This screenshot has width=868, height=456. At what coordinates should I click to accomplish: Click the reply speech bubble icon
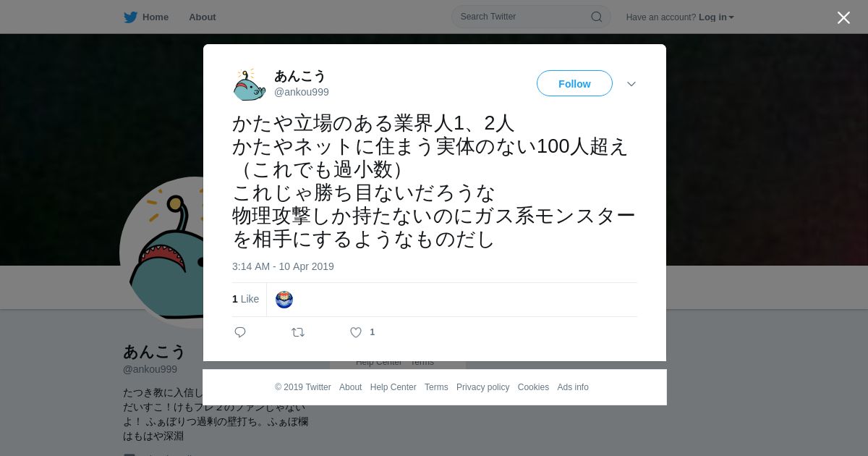(240, 332)
